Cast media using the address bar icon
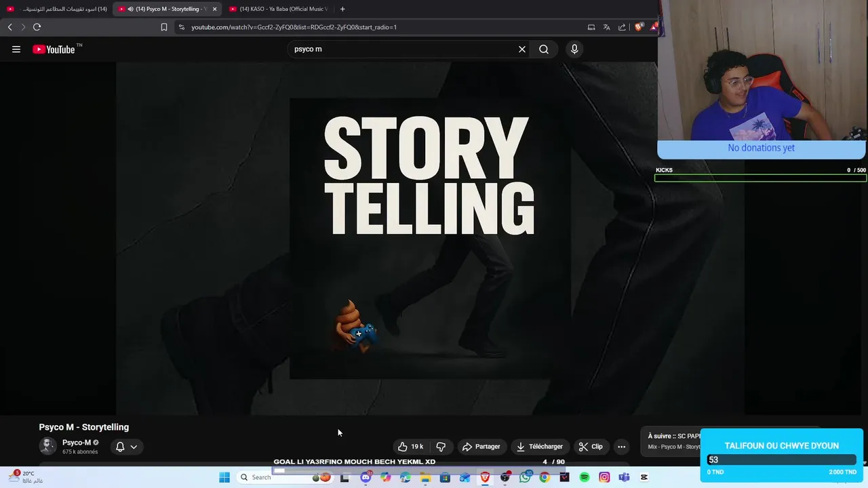This screenshot has height=488, width=868. coord(591,27)
